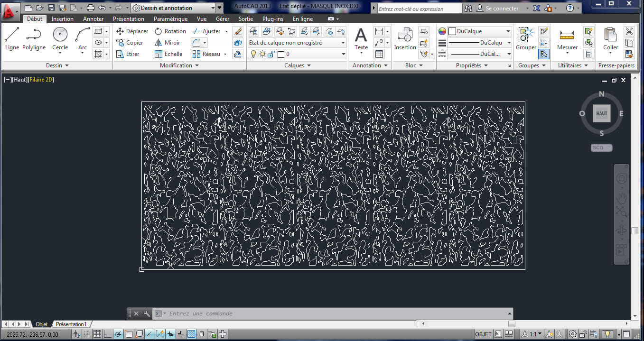Screen dimensions: 644x341
Task: Expand the Dessin panel
Action: coord(57,65)
